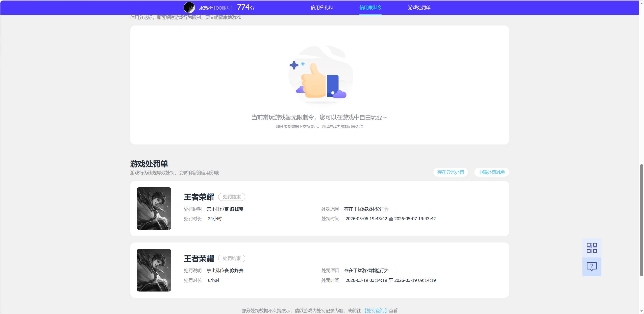The width and height of the screenshot is (644, 314).
Task: Click the 24小时 duration value
Action: [x=215, y=219]
